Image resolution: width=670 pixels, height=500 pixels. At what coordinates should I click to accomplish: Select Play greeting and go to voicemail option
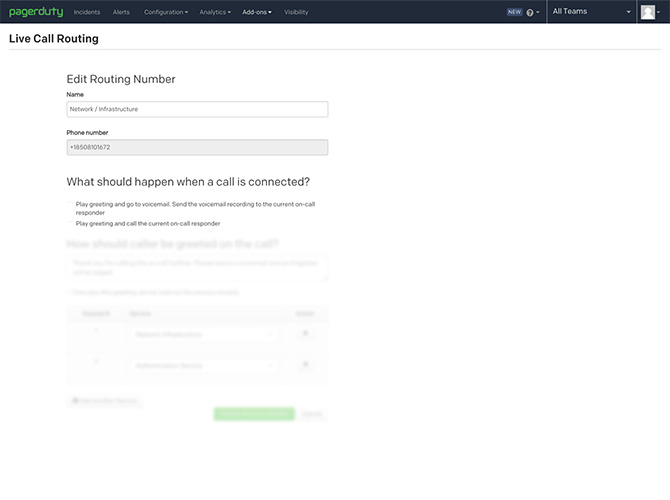pyautogui.click(x=70, y=205)
